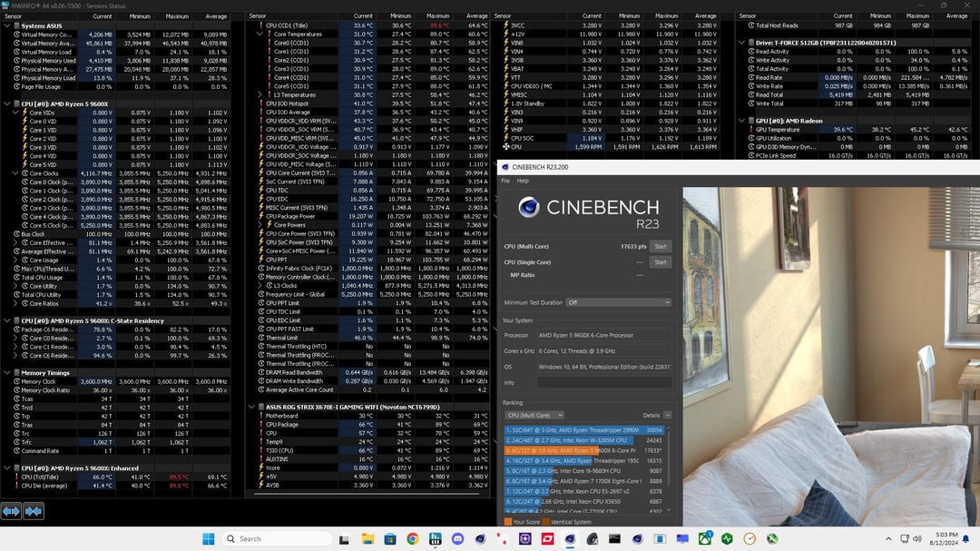
Task: Select the Intel Xeon W-3265M ranking entry
Action: [x=584, y=440]
